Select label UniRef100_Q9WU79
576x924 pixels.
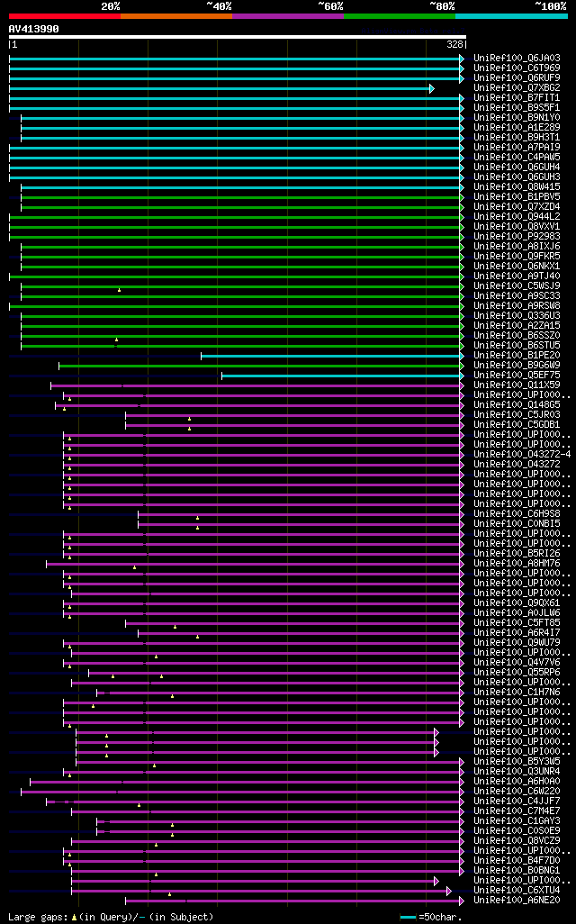517,642
